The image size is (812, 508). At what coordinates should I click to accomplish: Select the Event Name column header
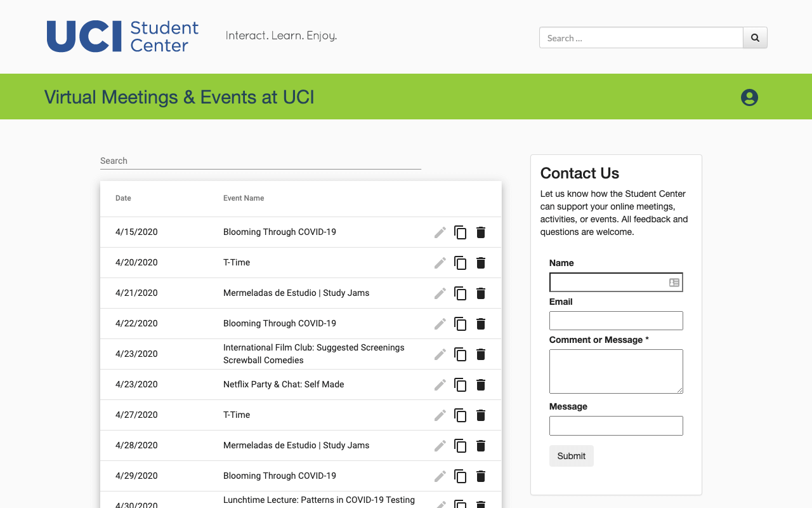(244, 198)
